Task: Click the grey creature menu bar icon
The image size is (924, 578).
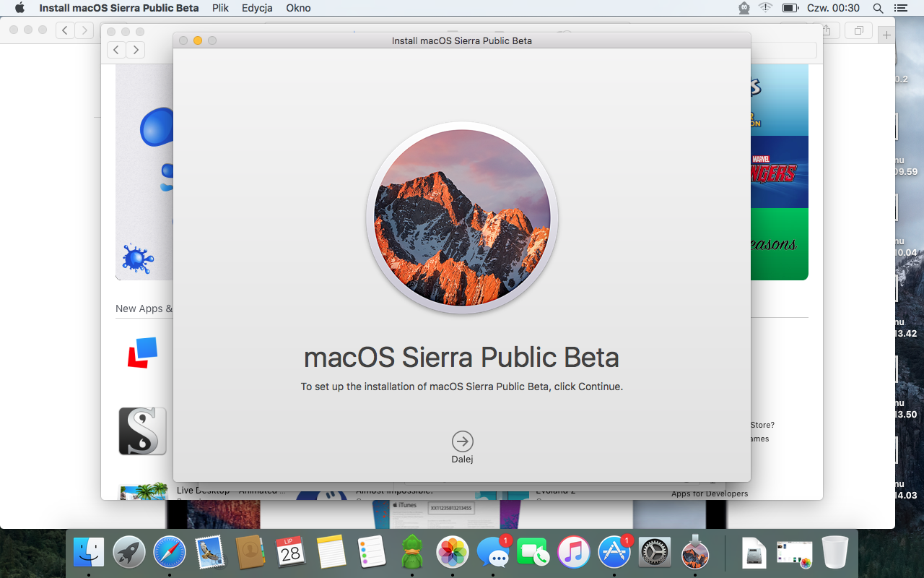Action: pyautogui.click(x=744, y=8)
